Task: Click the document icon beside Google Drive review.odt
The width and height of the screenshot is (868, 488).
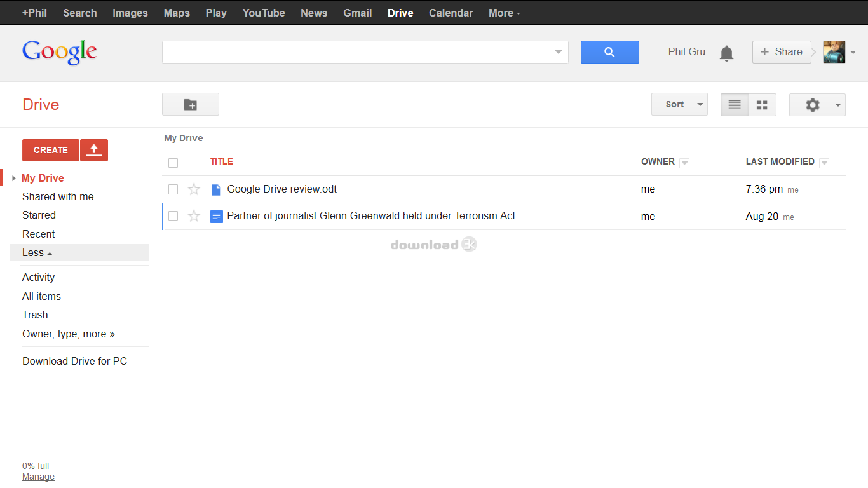Action: pos(216,189)
